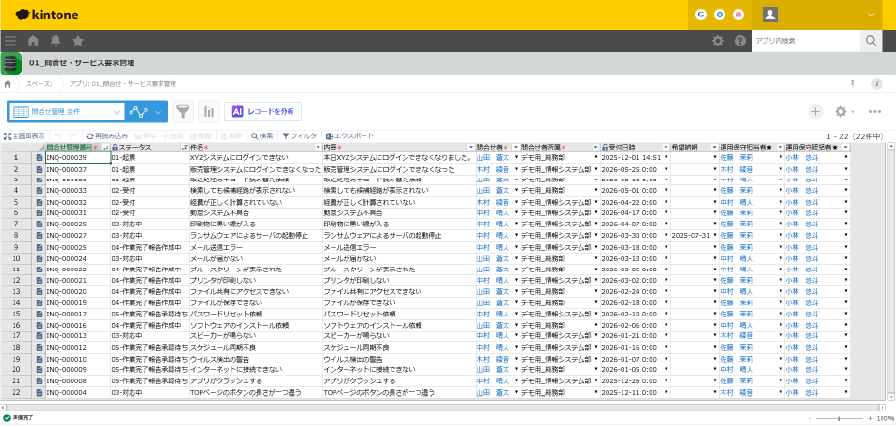Click into the アプリ内検索 search field
Image resolution: width=896 pixels, height=427 pixels.
click(806, 41)
